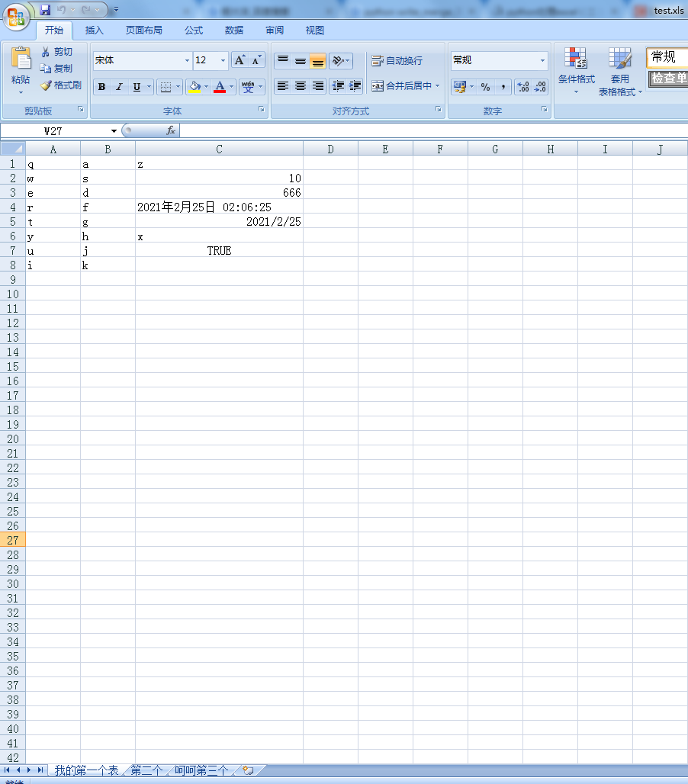Apply 常规 cell style
The height and width of the screenshot is (784, 688).
(667, 57)
